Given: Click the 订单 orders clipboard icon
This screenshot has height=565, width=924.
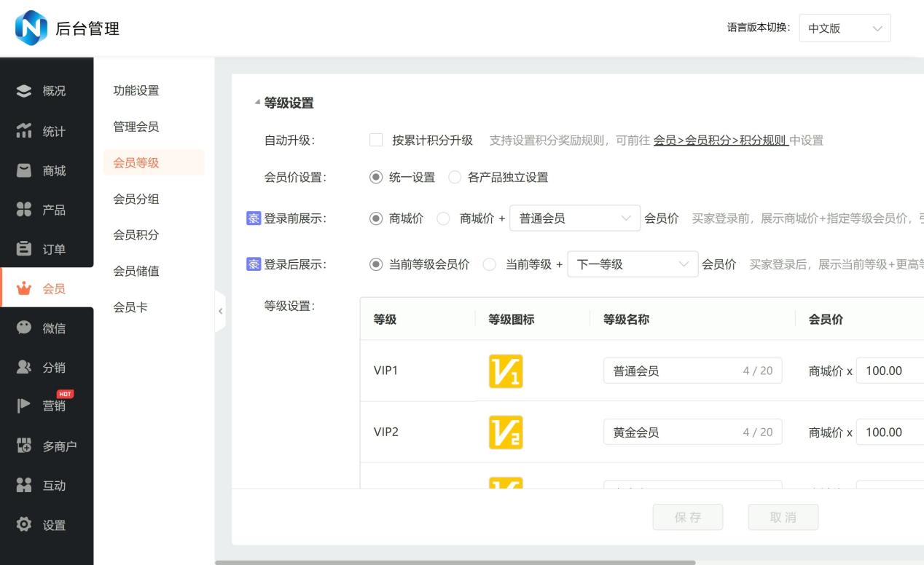Looking at the screenshot, I should coord(24,249).
